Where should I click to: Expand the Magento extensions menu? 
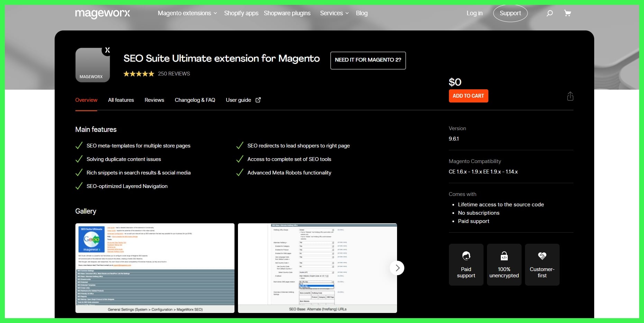(184, 13)
